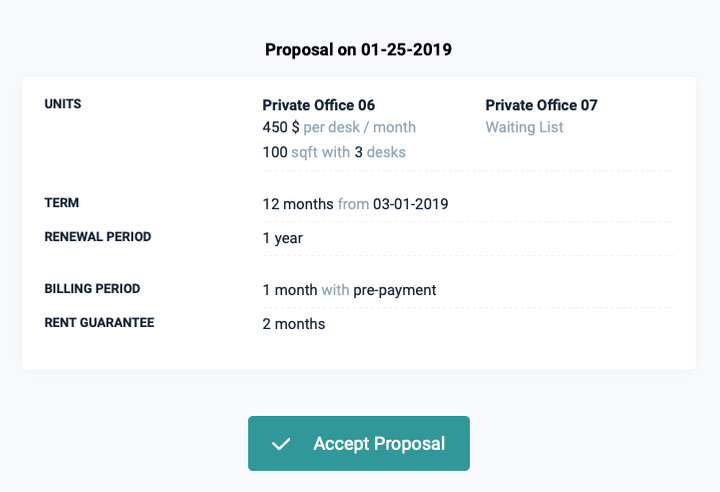Click the 12 months term value
Screen dimensions: 720x492
coord(297,204)
